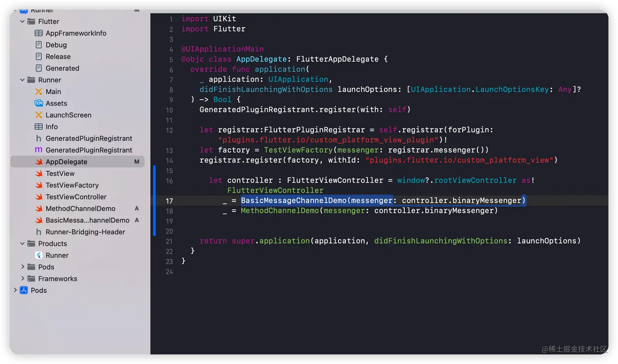This screenshot has height=364, width=618.
Task: Click the Runner group folder icon
Action: click(31, 80)
